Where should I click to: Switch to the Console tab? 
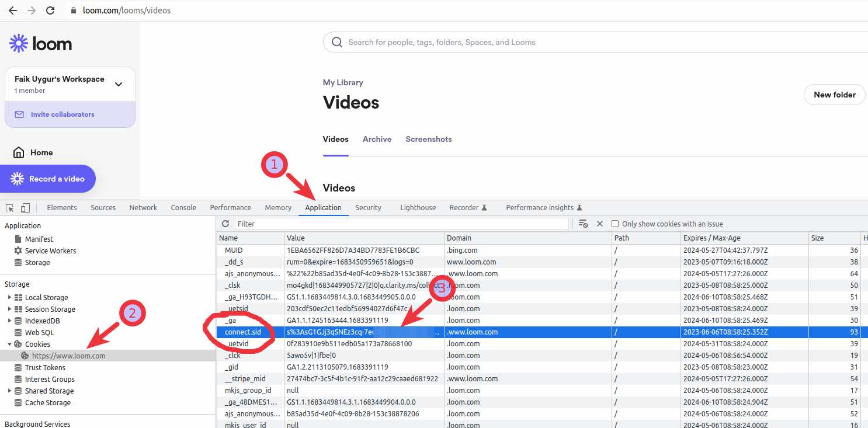pyautogui.click(x=183, y=208)
